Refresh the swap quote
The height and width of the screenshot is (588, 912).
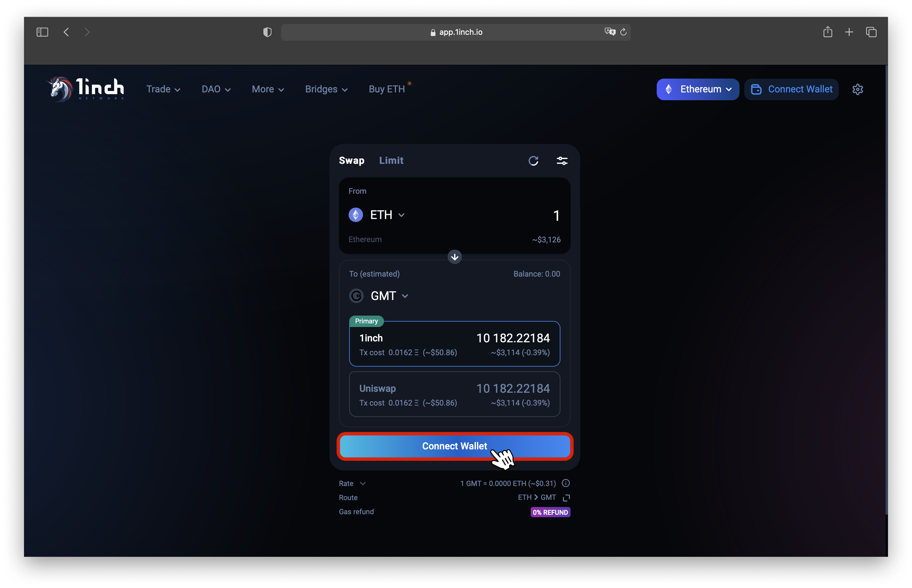tap(533, 161)
